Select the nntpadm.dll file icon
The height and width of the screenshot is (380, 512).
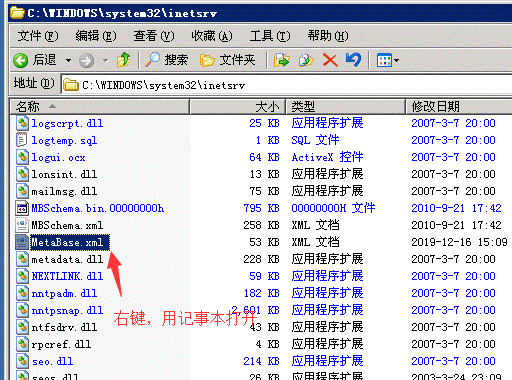[22, 293]
